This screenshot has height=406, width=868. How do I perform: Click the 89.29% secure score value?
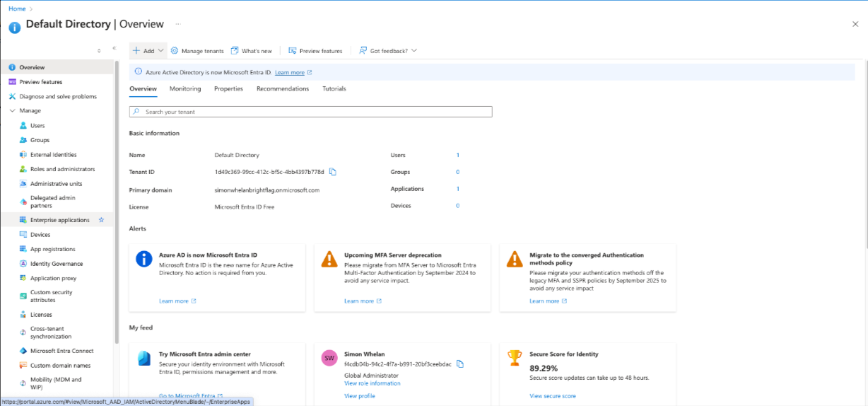[x=544, y=369]
